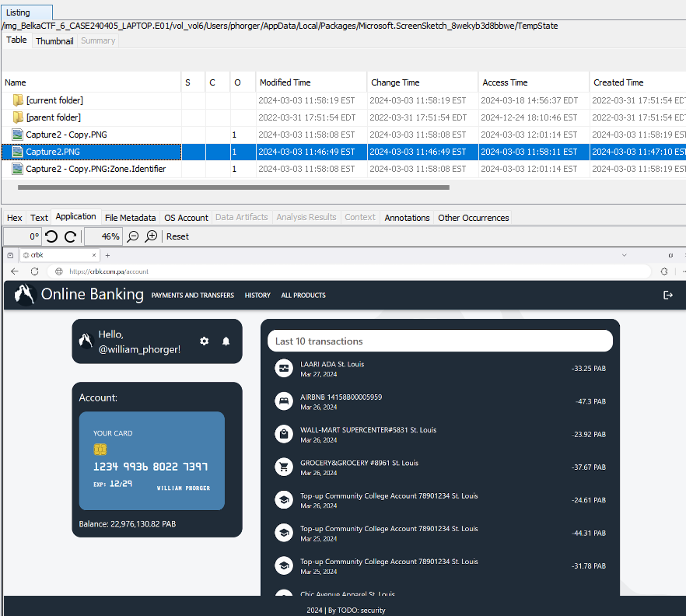Zoom in the image preview
686x616 pixels.
152,236
